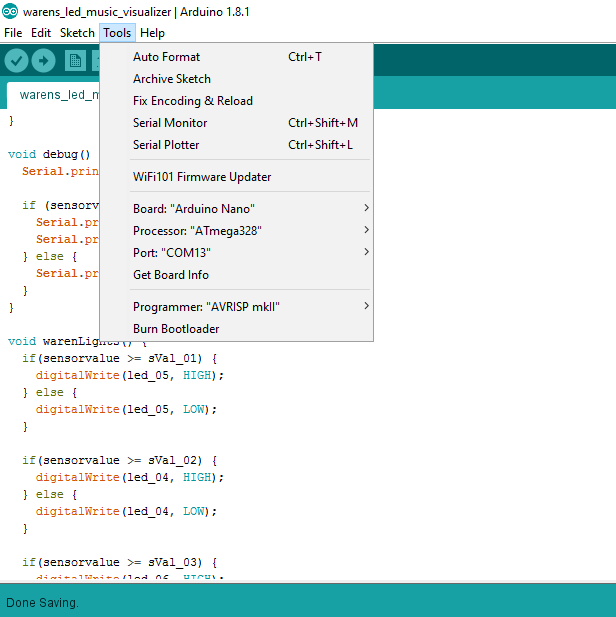
Task: Click 'if(sensorvalue >= sVal_03) {' line
Action: [x=120, y=562]
